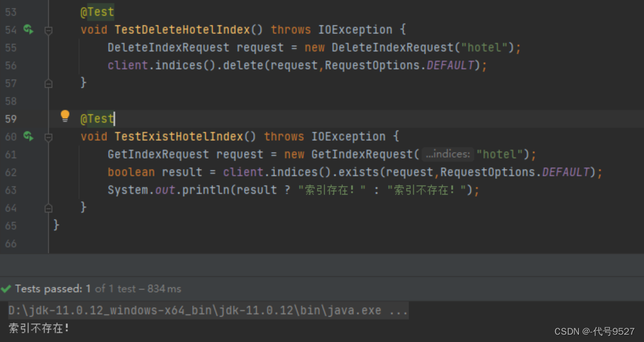Click the delete method call on line 56
The image size is (644, 342).
[x=242, y=65]
